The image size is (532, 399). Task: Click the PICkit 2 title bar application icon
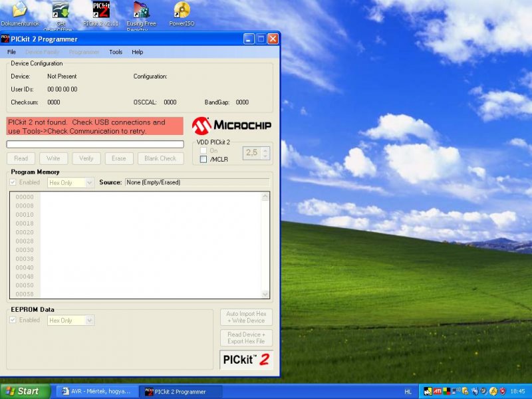[5, 39]
